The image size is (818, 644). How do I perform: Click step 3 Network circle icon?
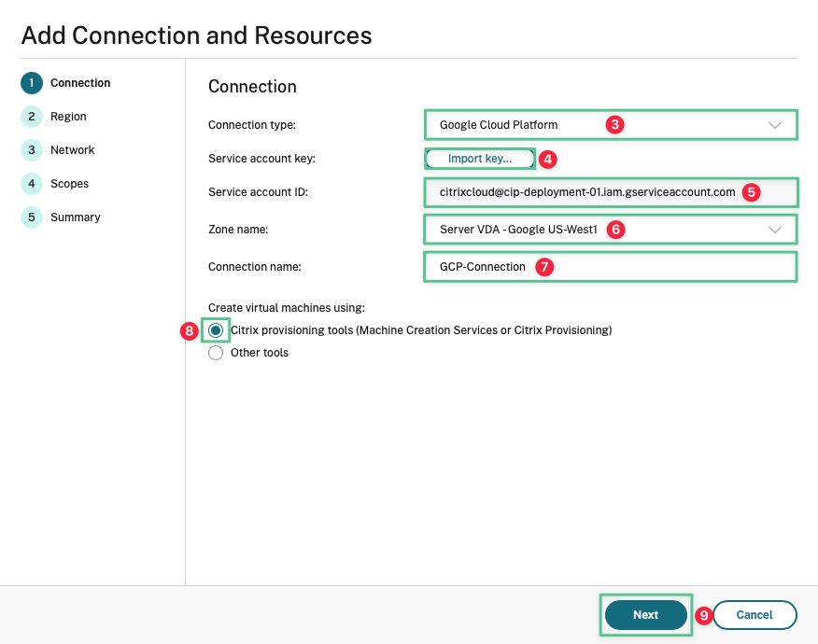pyautogui.click(x=32, y=150)
